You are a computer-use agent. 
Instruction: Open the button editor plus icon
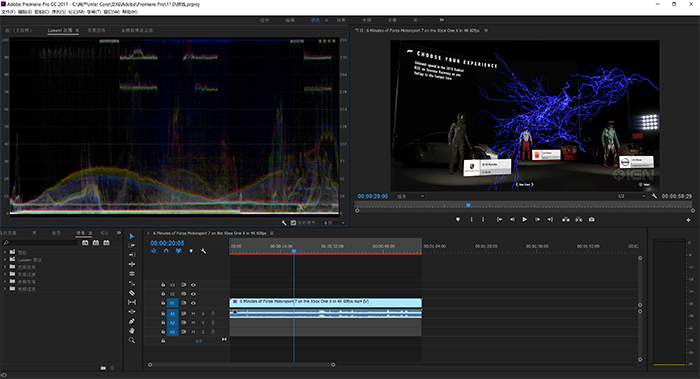[x=688, y=220]
